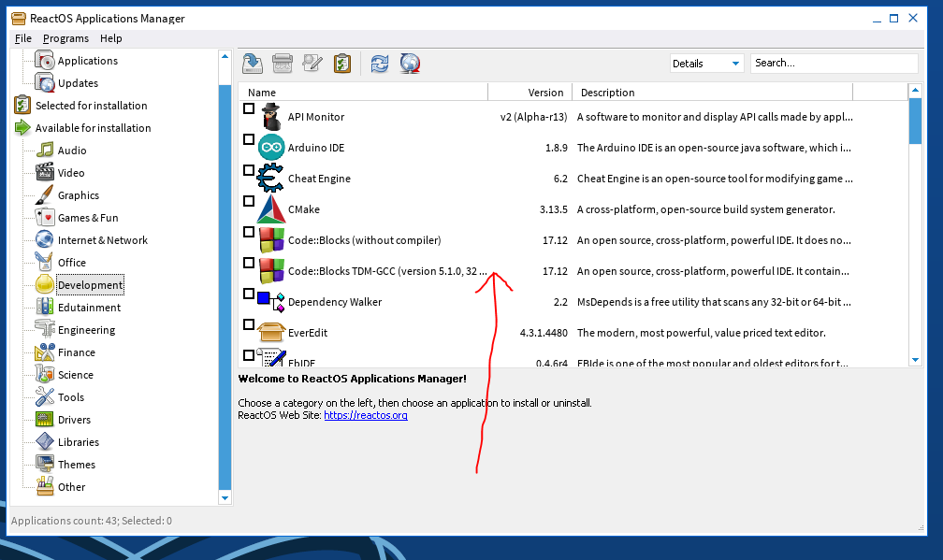Viewport: 943px width, 560px height.
Task: Sort by the Version column header
Action: [x=530, y=93]
